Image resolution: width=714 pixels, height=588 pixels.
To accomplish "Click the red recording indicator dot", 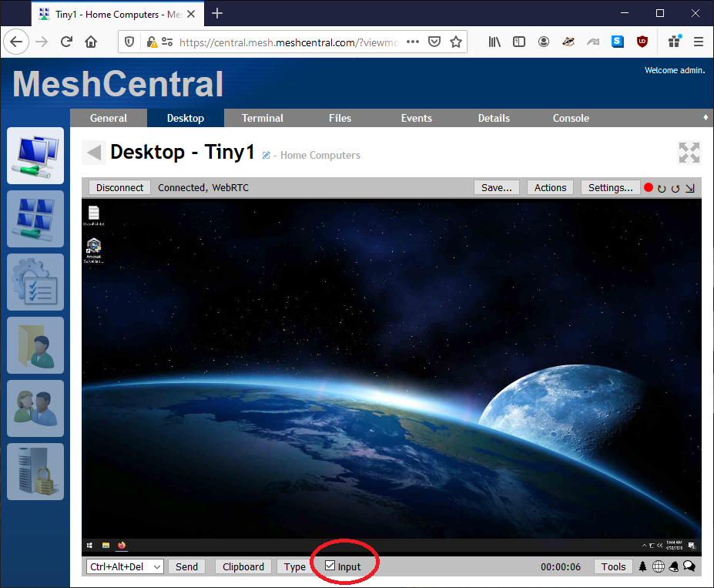I will [x=649, y=187].
